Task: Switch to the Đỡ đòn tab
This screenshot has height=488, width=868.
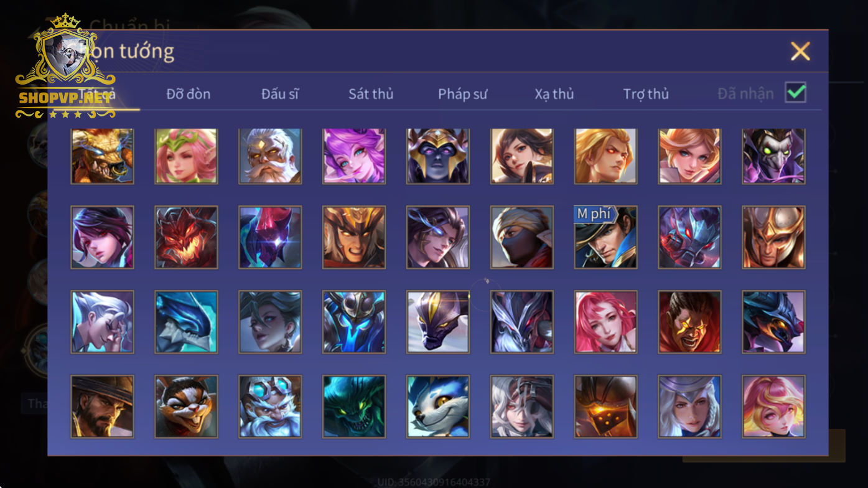Action: coord(189,94)
